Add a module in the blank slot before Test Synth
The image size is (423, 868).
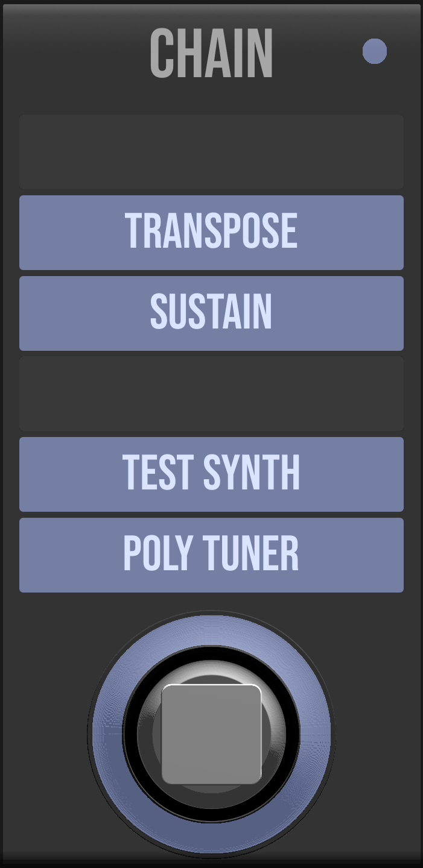tap(211, 393)
